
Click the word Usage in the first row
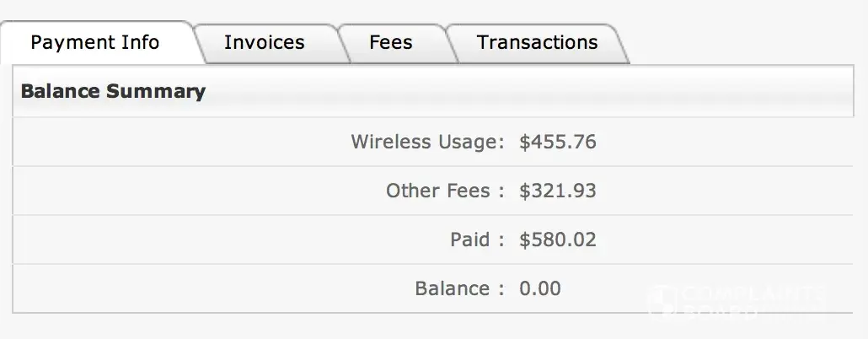pos(463,142)
